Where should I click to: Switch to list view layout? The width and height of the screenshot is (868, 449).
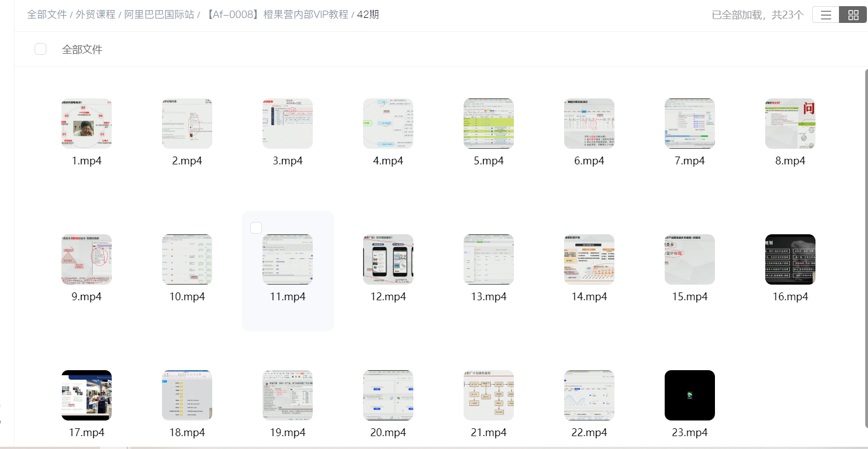point(826,15)
